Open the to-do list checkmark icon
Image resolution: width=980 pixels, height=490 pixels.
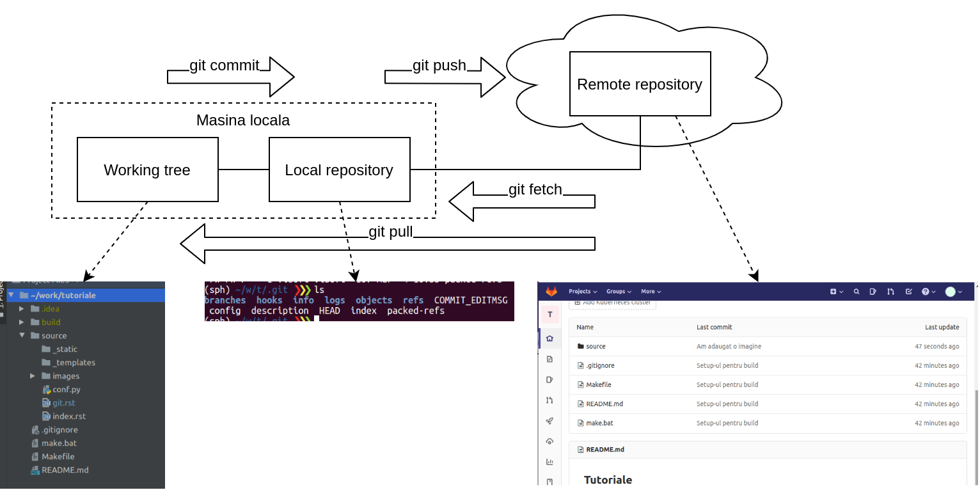[x=908, y=292]
